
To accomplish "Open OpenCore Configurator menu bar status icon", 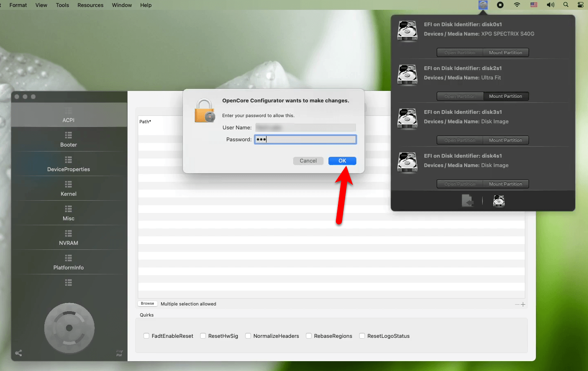I will (x=483, y=5).
